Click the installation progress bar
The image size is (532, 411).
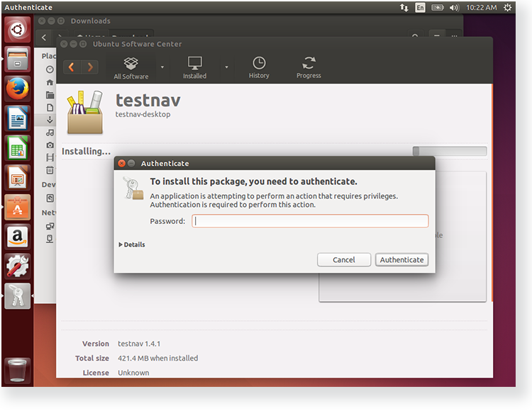point(450,151)
